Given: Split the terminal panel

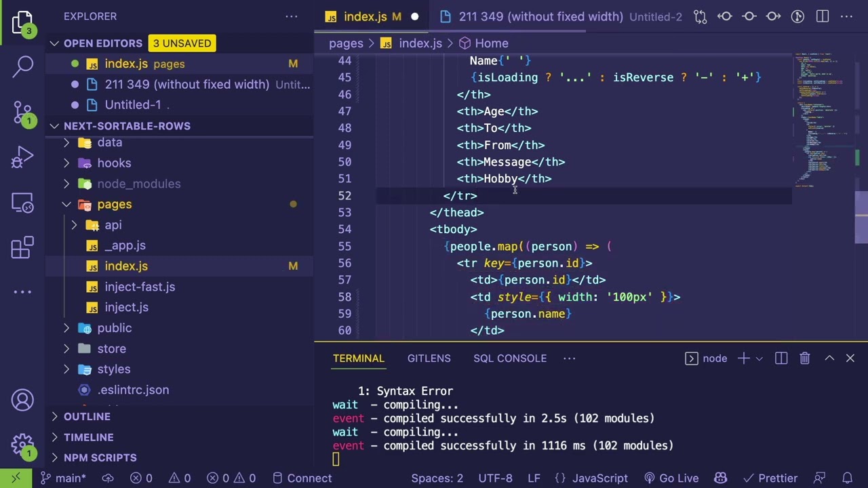Looking at the screenshot, I should (781, 358).
